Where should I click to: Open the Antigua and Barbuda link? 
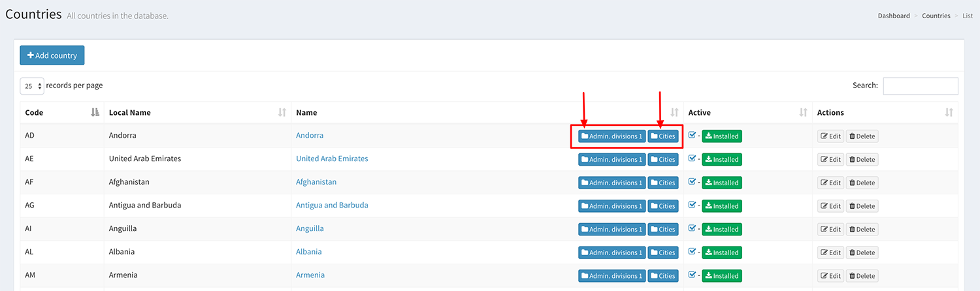coord(332,205)
